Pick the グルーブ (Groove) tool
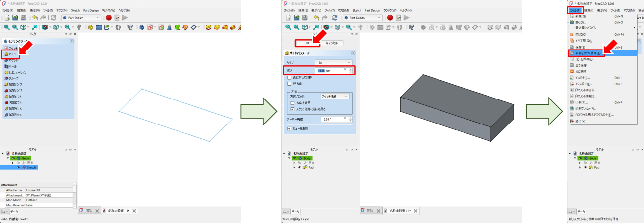The height and width of the screenshot is (223, 644). coord(13,78)
